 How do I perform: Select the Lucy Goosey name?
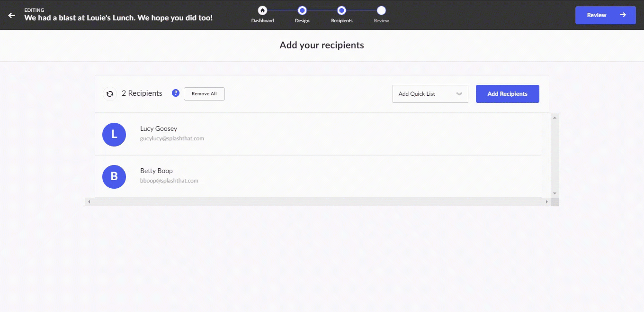tap(159, 128)
